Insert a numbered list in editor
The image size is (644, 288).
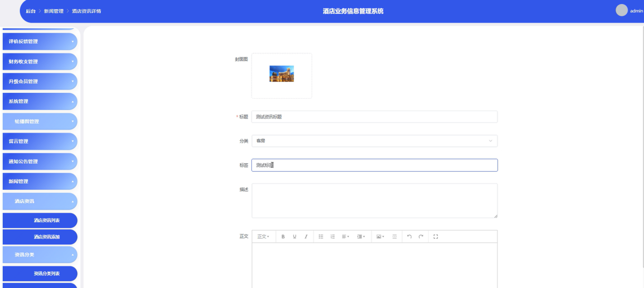(x=333, y=237)
